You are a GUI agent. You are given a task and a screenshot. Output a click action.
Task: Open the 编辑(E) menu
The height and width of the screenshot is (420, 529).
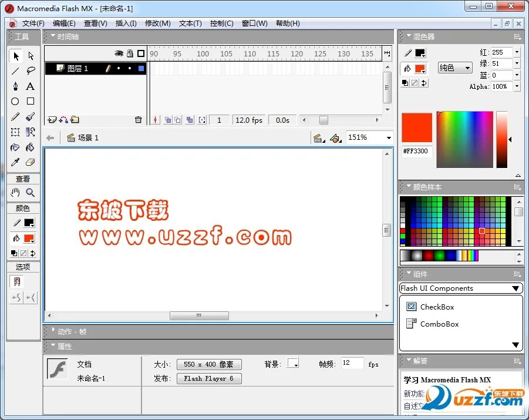[x=64, y=23]
